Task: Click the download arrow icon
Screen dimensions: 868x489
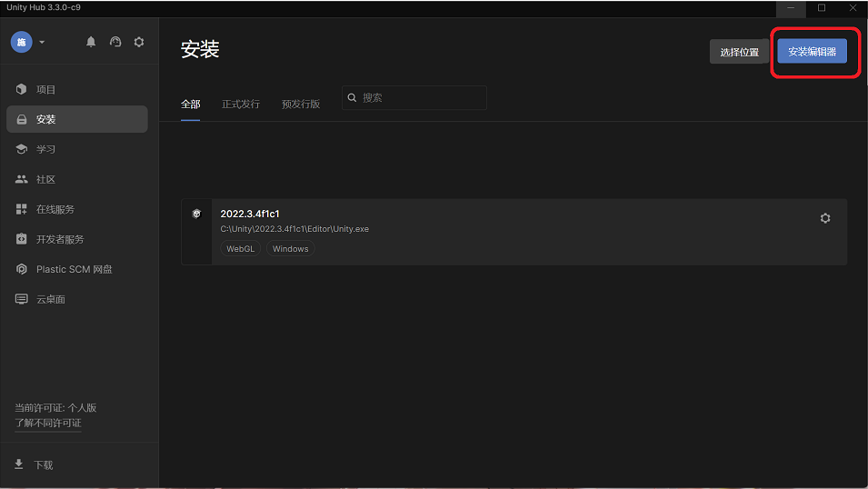Action: click(19, 464)
